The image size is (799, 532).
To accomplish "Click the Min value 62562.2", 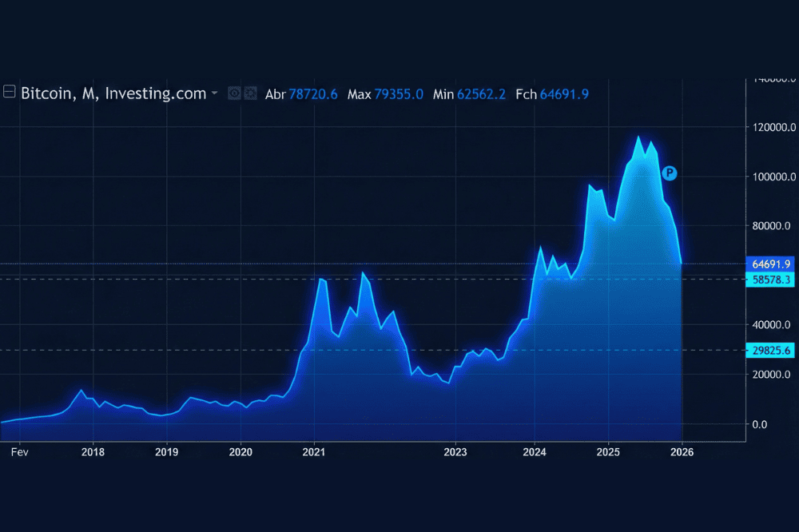I will coord(481,94).
